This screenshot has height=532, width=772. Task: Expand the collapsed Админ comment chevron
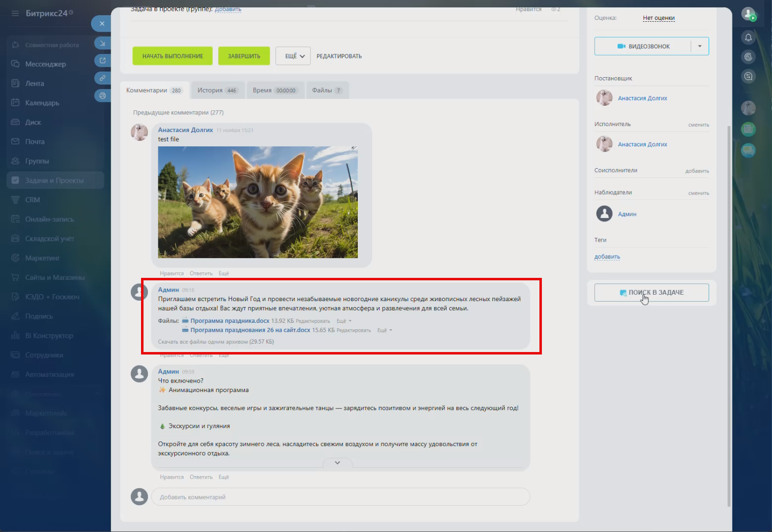(x=338, y=463)
